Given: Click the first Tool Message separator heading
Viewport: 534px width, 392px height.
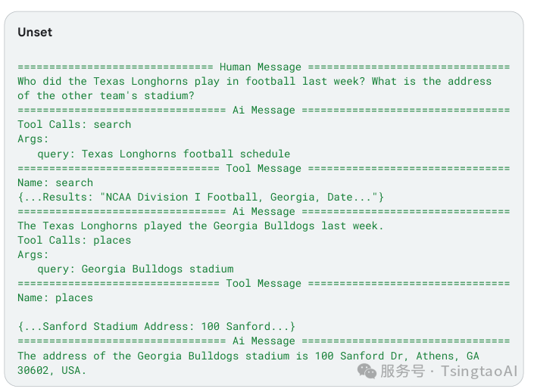Looking at the screenshot, I should point(264,168).
